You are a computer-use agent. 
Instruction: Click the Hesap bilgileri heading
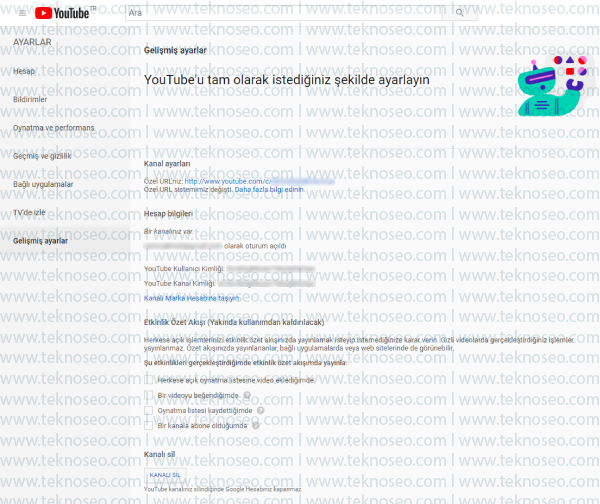[x=168, y=214]
